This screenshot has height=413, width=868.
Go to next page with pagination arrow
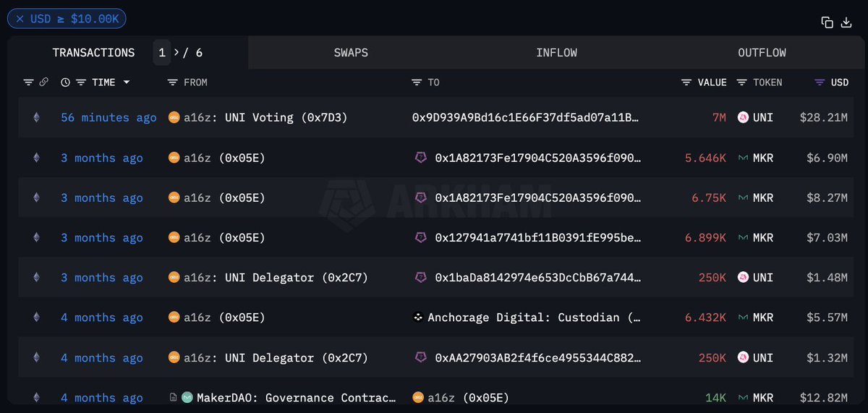point(176,53)
